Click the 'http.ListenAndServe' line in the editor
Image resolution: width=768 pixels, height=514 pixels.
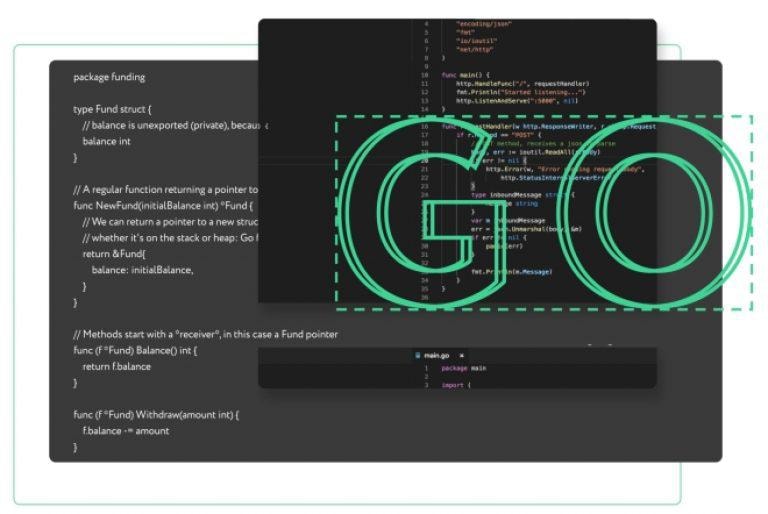(x=517, y=101)
